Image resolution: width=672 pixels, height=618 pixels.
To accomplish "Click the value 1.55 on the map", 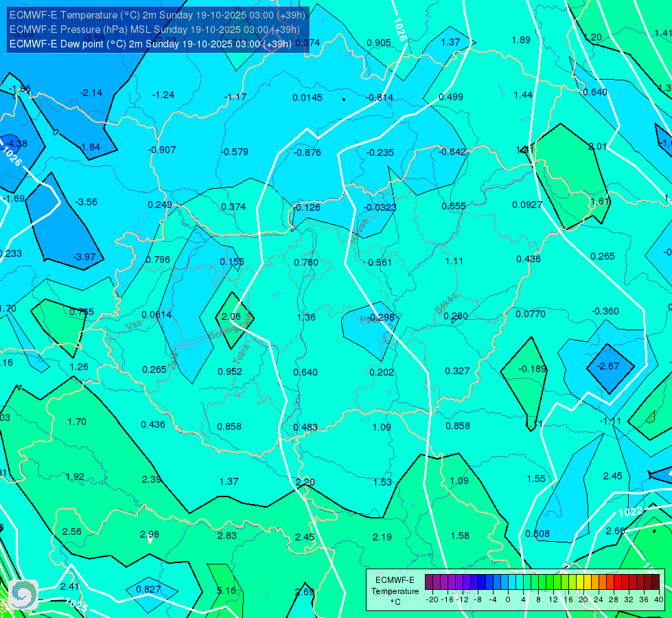I will click(535, 479).
